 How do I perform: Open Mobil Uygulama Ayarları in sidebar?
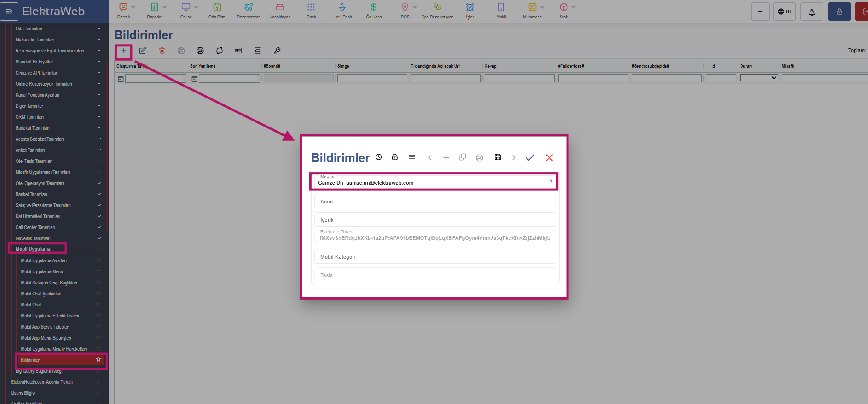click(x=44, y=260)
